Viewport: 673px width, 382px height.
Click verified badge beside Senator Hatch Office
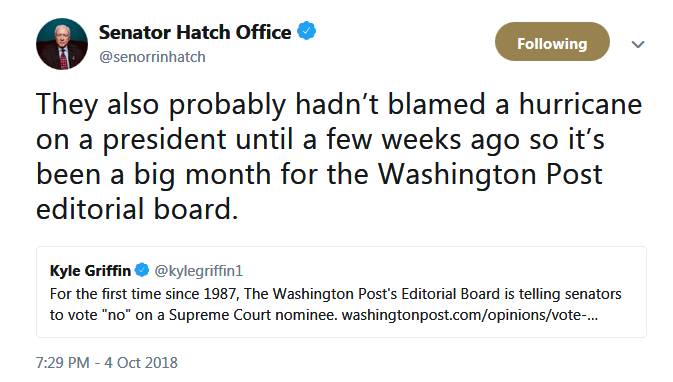coord(306,31)
